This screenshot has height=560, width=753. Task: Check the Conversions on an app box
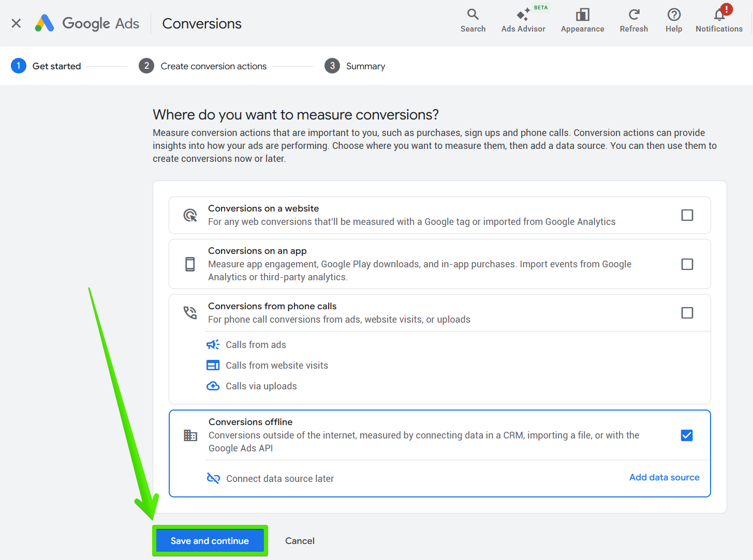[x=687, y=264]
